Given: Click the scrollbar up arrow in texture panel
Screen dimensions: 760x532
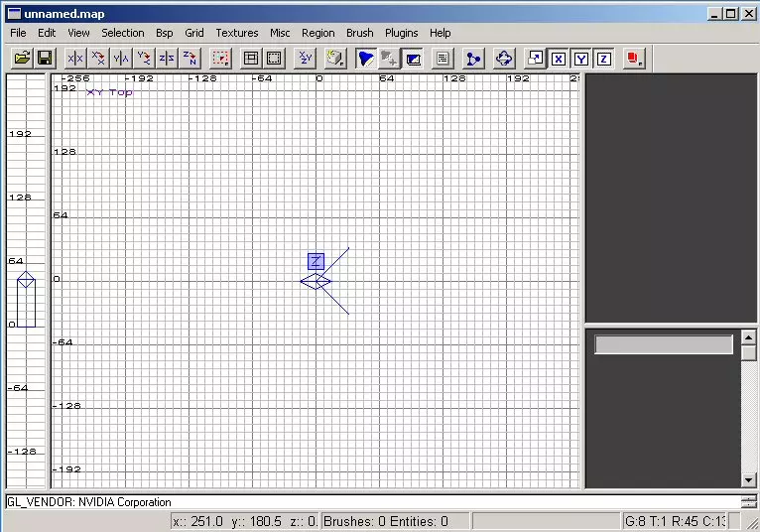Looking at the screenshot, I should (749, 337).
